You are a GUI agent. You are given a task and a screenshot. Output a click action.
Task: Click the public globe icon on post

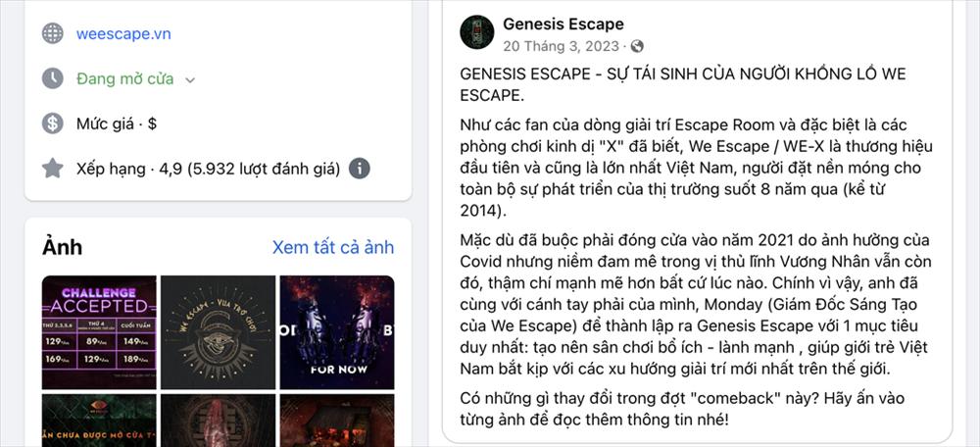637,46
